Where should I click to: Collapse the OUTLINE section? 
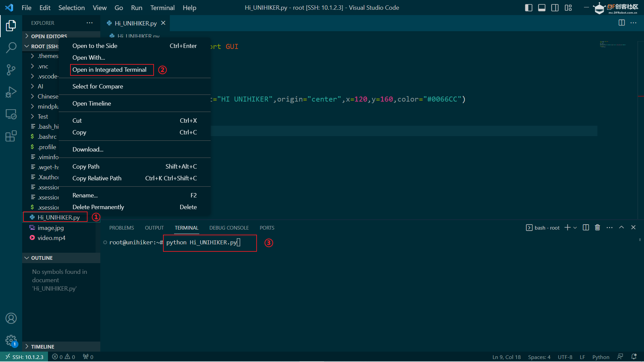click(x=61, y=258)
